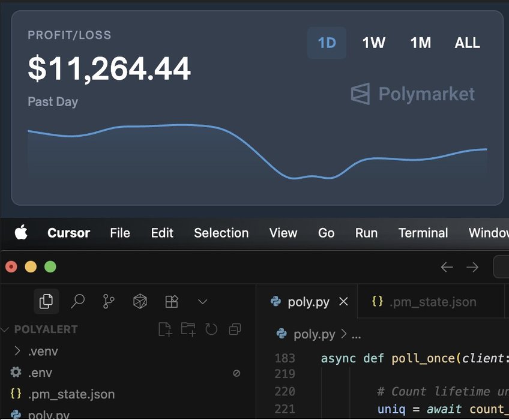The width and height of the screenshot is (509, 420).
Task: Click the New Folder icon
Action: pyautogui.click(x=188, y=329)
